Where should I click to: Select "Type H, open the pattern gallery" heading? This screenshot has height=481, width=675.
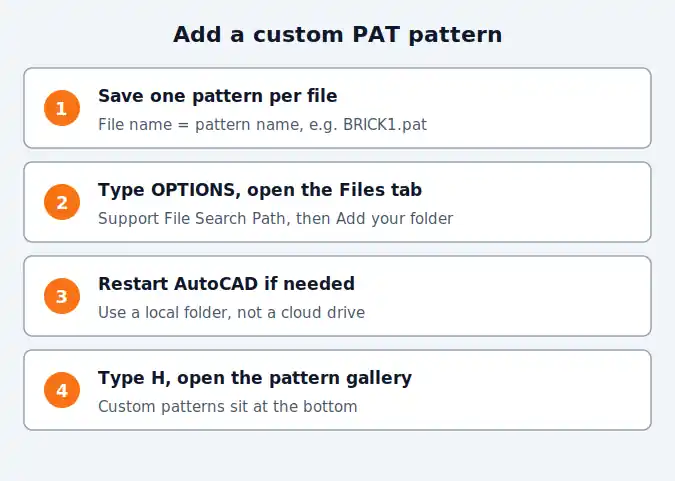tap(255, 378)
